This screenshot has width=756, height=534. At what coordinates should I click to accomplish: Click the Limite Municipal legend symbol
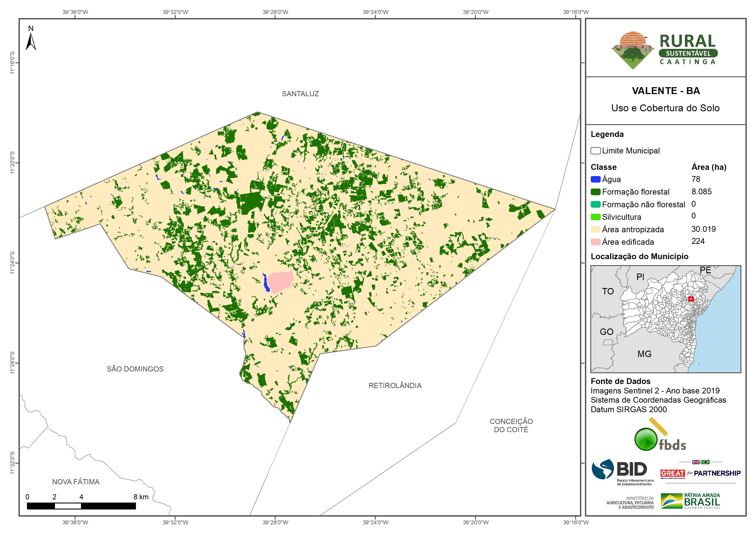point(595,151)
